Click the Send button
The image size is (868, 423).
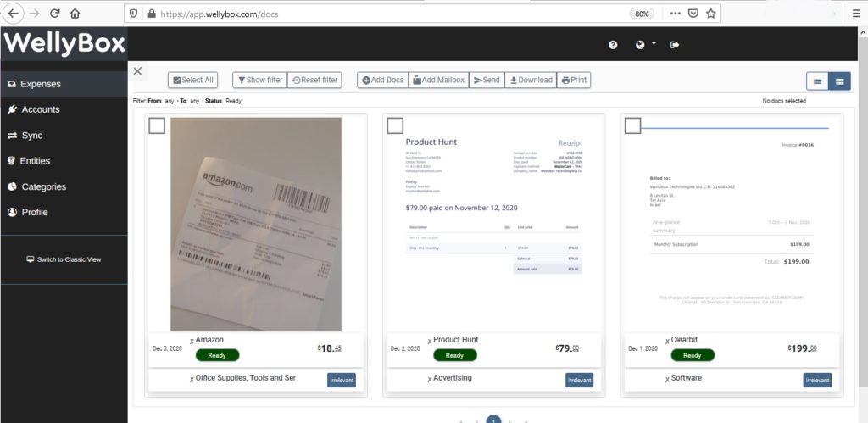click(x=487, y=80)
